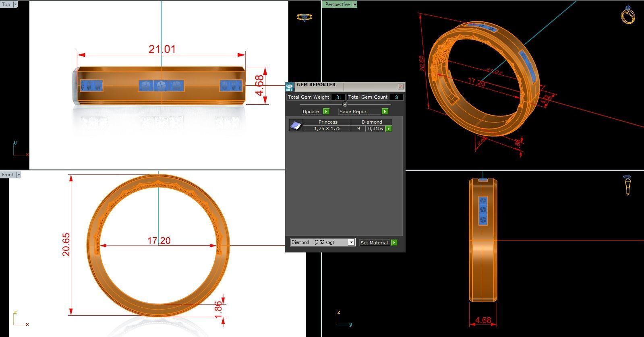Click the ZX axis indicator in Front view
Viewport: 644px width, 337px height.
(20, 318)
